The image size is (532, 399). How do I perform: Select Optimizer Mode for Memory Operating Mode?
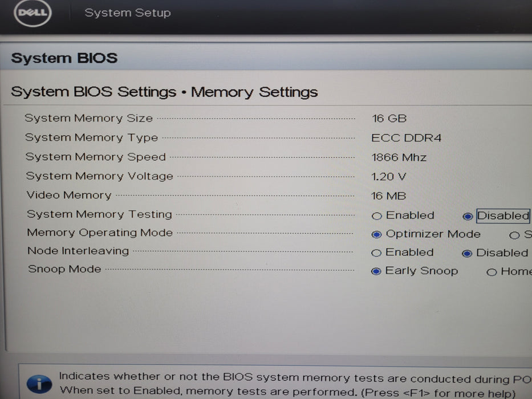pyautogui.click(x=377, y=234)
